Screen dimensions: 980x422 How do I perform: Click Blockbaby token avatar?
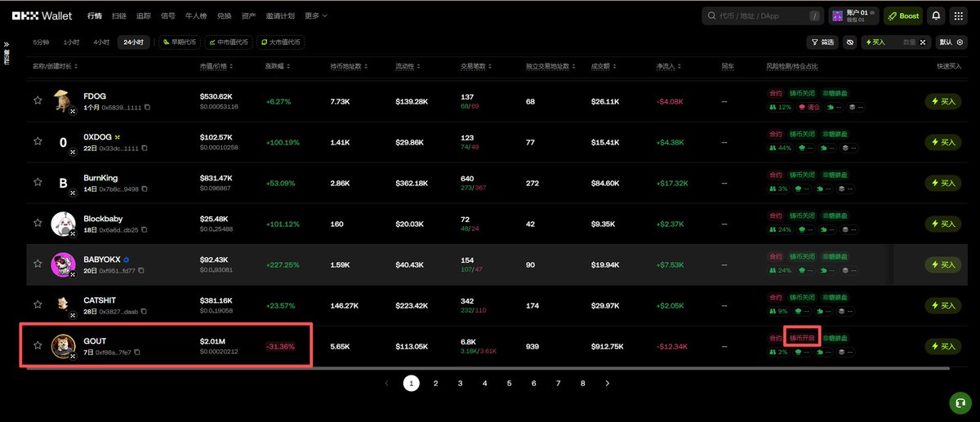[63, 223]
